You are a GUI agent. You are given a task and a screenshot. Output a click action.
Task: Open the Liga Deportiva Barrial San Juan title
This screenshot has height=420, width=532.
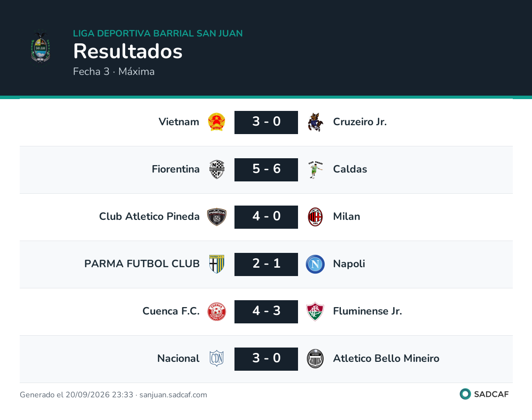(158, 33)
